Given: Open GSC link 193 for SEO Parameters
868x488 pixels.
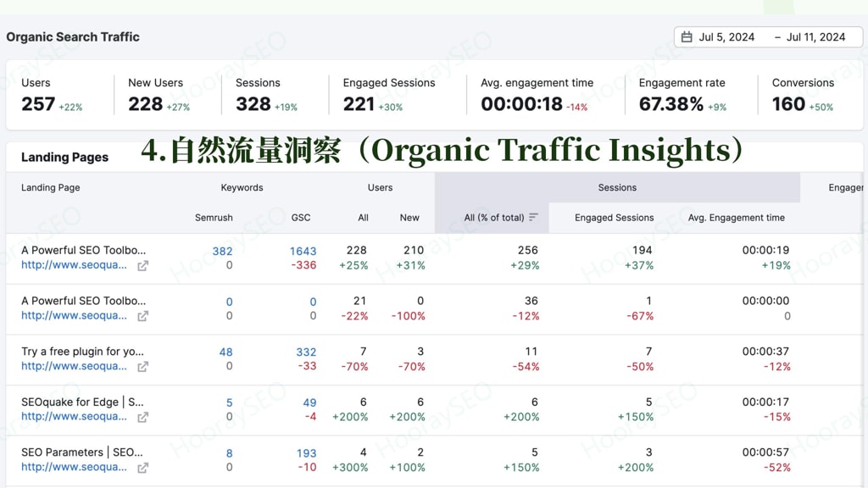Looking at the screenshot, I should (x=305, y=453).
